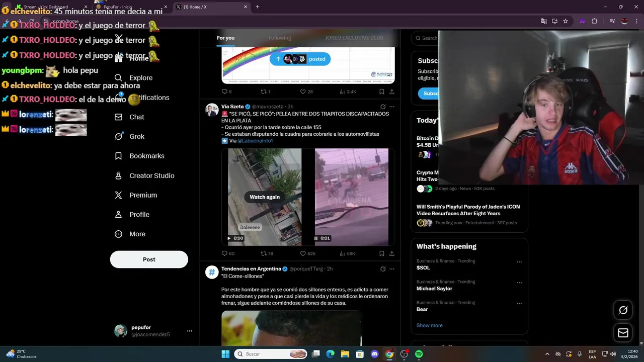Share the Vía Szeta post
The width and height of the screenshot is (644, 362).
(x=392, y=253)
